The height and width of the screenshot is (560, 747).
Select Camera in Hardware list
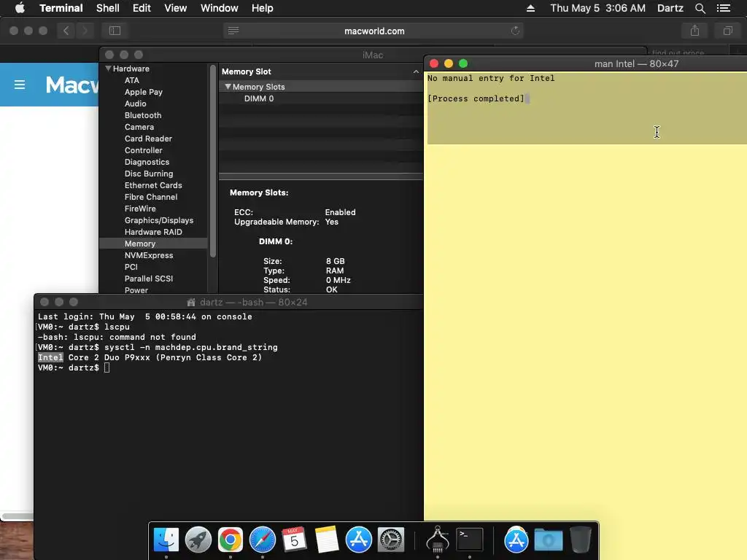(139, 127)
